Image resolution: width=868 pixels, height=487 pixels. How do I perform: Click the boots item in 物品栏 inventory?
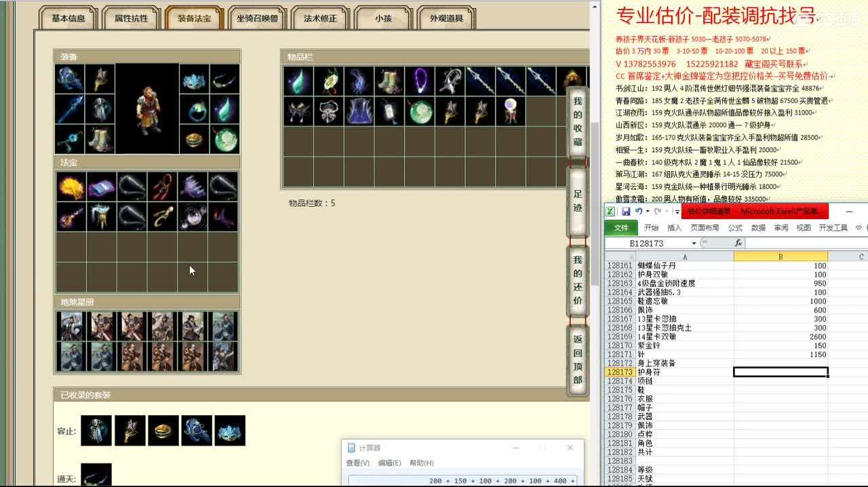tap(389, 81)
